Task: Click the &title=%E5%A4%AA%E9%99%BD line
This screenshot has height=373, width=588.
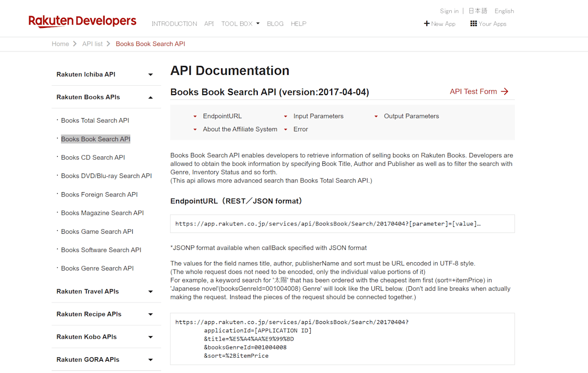Action: click(x=249, y=339)
